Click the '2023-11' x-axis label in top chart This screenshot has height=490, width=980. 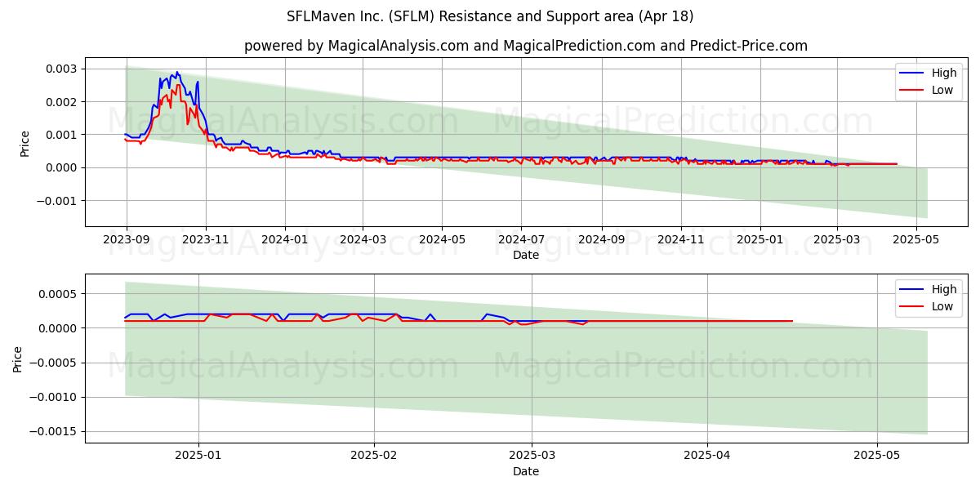(205, 239)
